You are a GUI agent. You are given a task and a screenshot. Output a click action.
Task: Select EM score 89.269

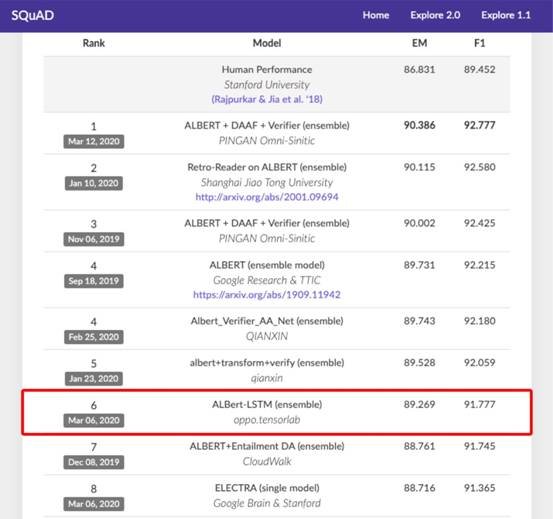(419, 404)
